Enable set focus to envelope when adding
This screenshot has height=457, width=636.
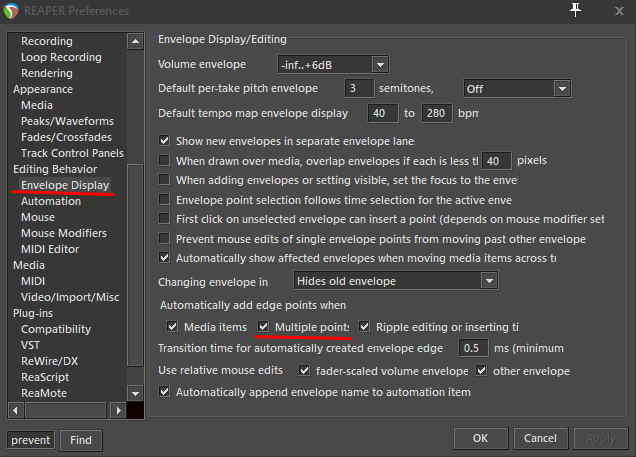click(x=164, y=179)
